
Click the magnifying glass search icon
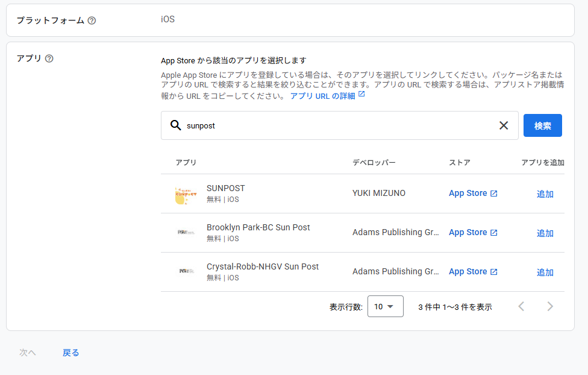click(x=175, y=125)
